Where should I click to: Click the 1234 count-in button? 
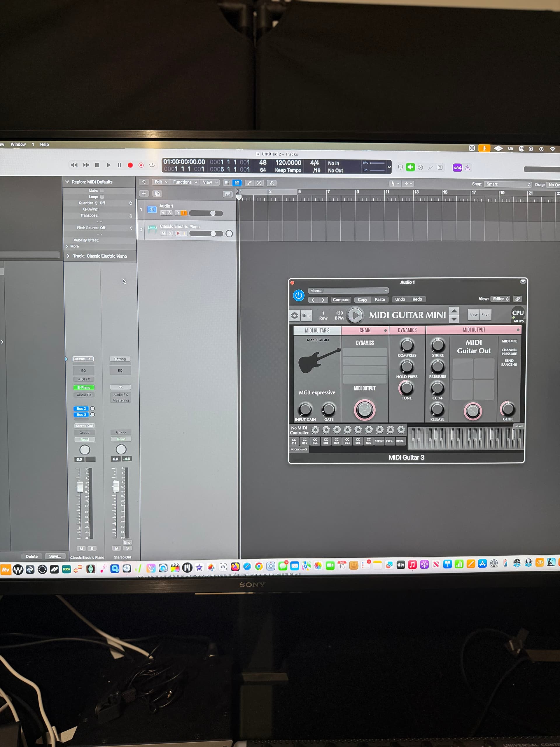(457, 167)
